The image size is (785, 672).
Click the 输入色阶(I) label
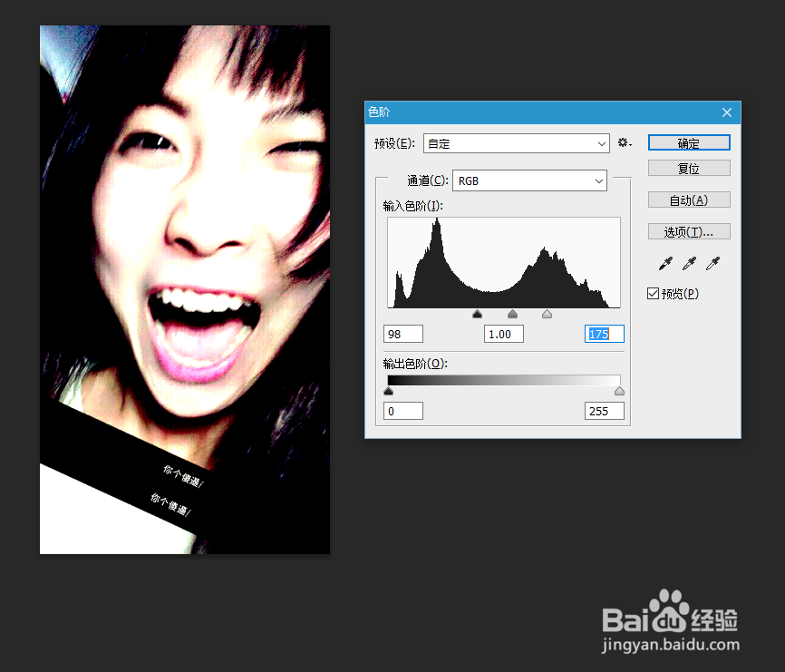pyautogui.click(x=413, y=206)
